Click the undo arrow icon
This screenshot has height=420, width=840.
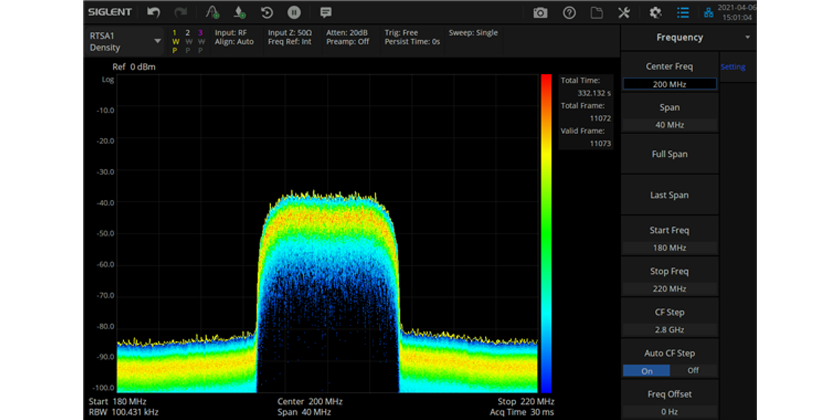[153, 12]
